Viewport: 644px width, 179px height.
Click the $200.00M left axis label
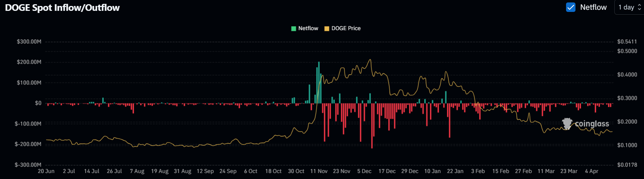(29, 62)
